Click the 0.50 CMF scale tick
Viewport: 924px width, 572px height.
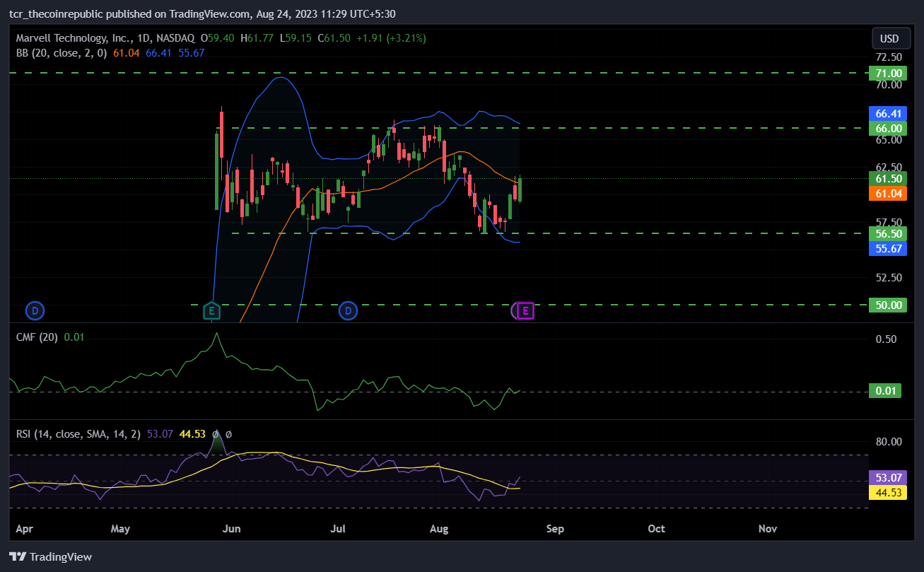887,339
